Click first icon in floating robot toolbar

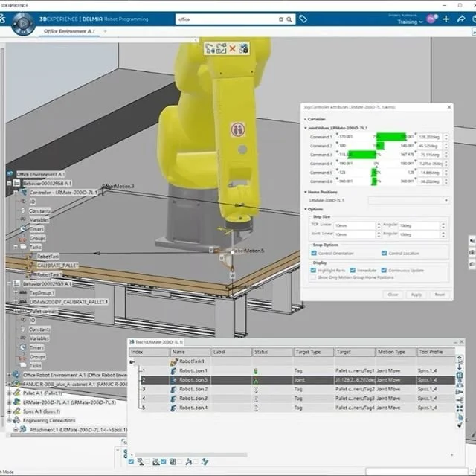(210, 48)
